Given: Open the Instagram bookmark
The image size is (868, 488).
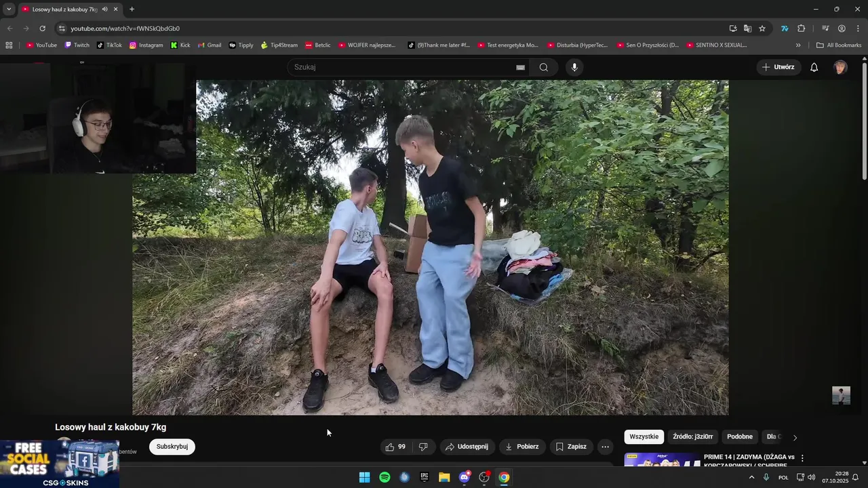Looking at the screenshot, I should (x=146, y=45).
